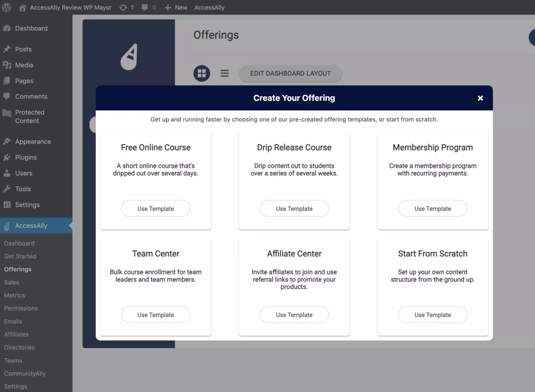Screen dimensions: 535x392
Task: Switch to list view layout
Action: 225,73
